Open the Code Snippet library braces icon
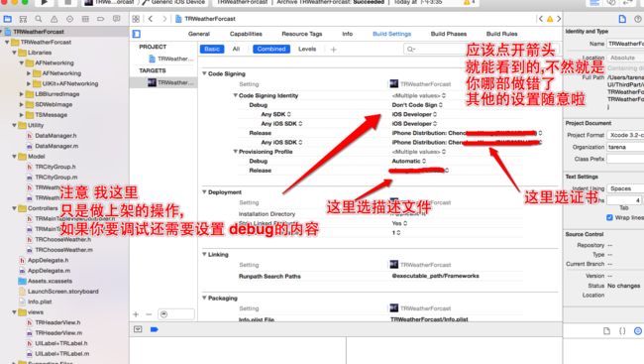This screenshot has height=364, width=644. [x=622, y=331]
